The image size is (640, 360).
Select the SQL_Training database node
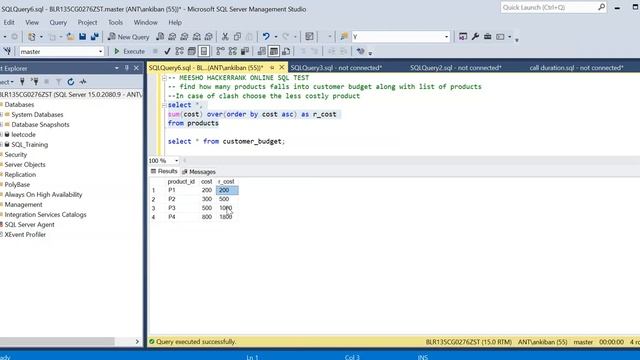point(29,144)
